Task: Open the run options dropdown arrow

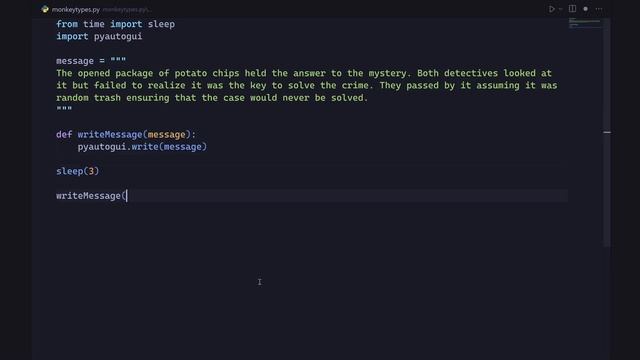Action: [560, 9]
